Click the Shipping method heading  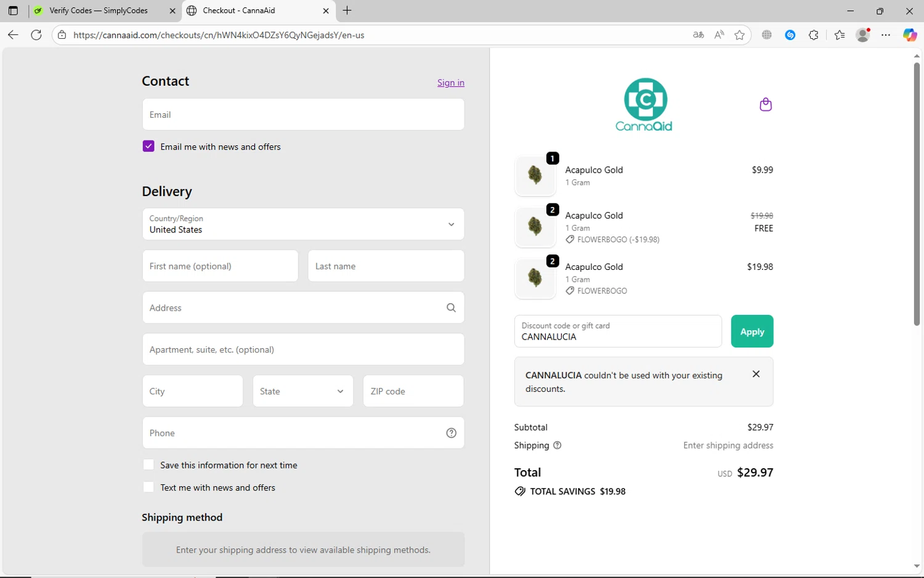click(182, 517)
